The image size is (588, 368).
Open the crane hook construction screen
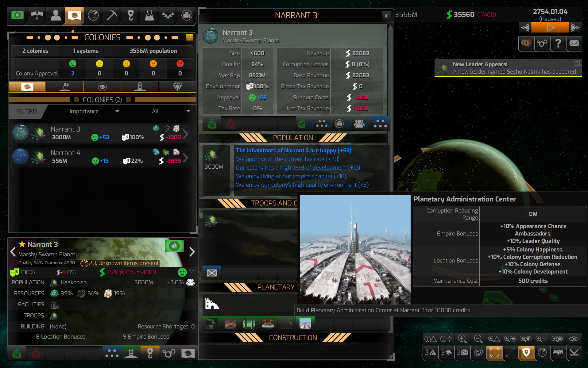tap(130, 15)
